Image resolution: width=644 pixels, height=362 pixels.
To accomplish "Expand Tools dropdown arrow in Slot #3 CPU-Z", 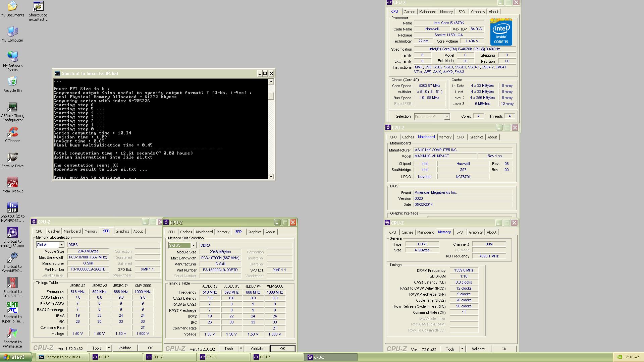I will click(240, 349).
